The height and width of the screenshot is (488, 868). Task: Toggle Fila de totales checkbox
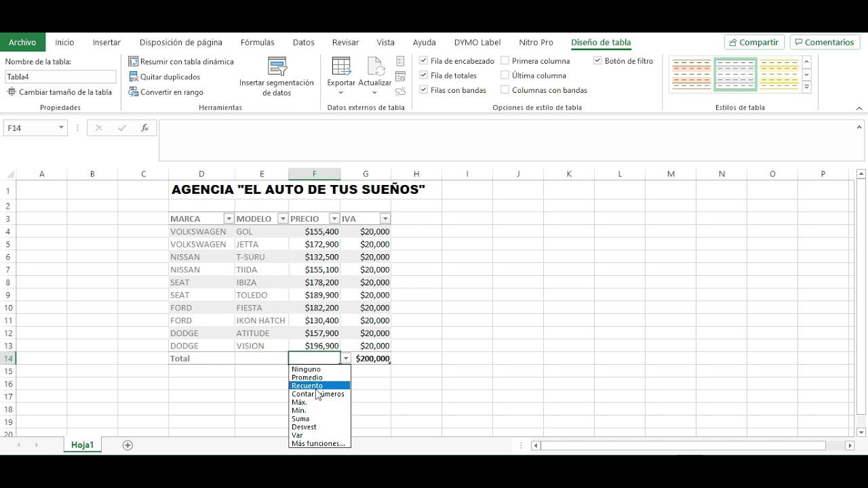[424, 75]
